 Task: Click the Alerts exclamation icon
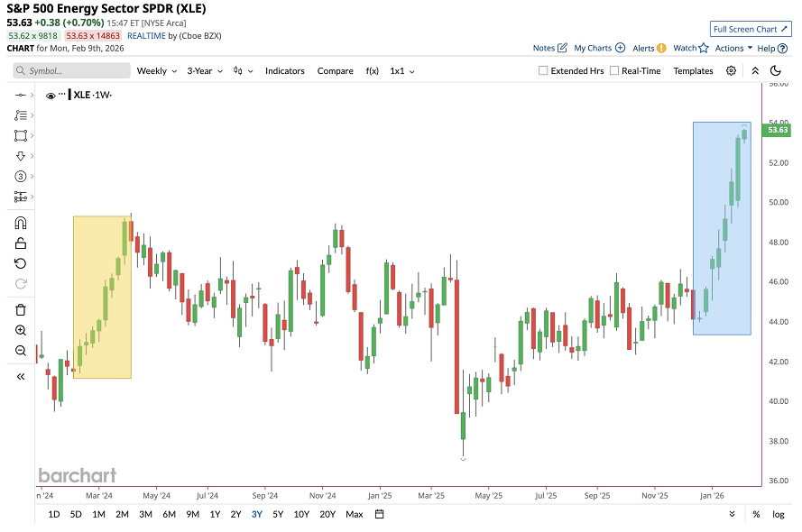coord(661,48)
